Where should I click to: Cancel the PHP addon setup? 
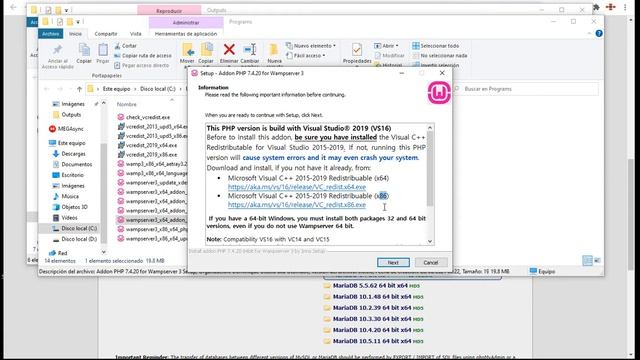(x=431, y=262)
